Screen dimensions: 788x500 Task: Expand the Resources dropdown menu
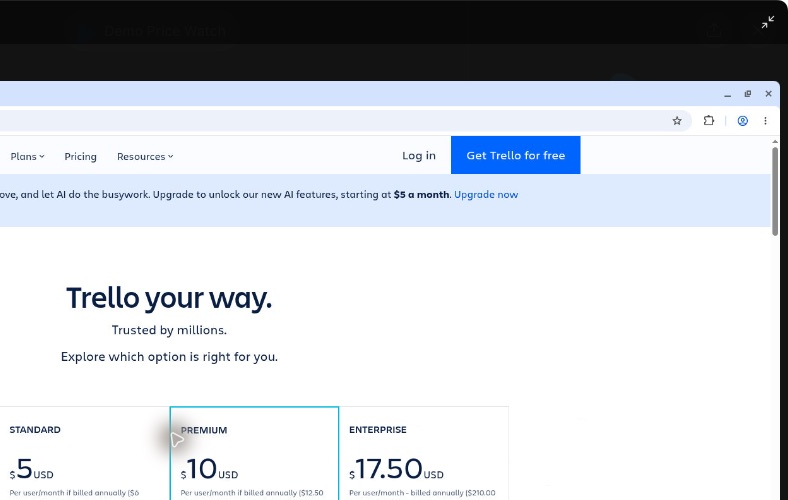[145, 156]
